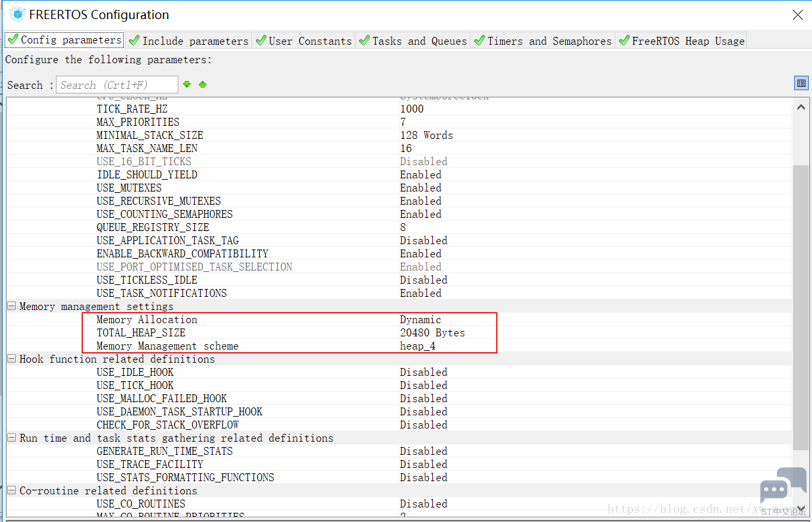The width and height of the screenshot is (812, 522).
Task: Open the FreeRTOS Heap Usage tab
Action: click(x=681, y=41)
